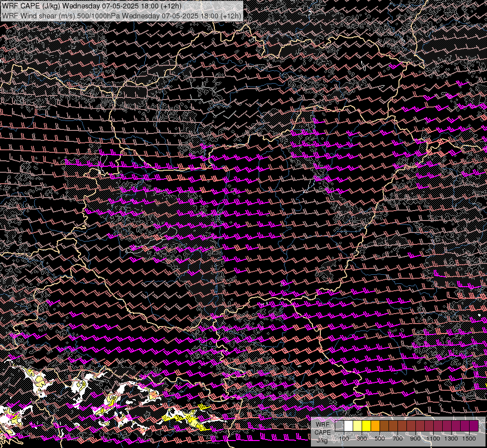487x448 pixels.
Task: Click the 'WRF CAPE (J/kg)' title line
Action: 92,6
